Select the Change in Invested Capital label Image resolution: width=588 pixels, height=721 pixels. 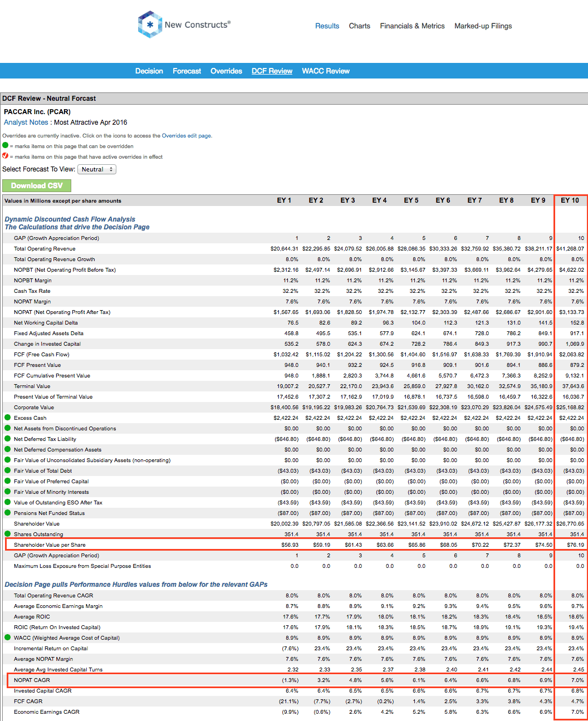point(47,344)
